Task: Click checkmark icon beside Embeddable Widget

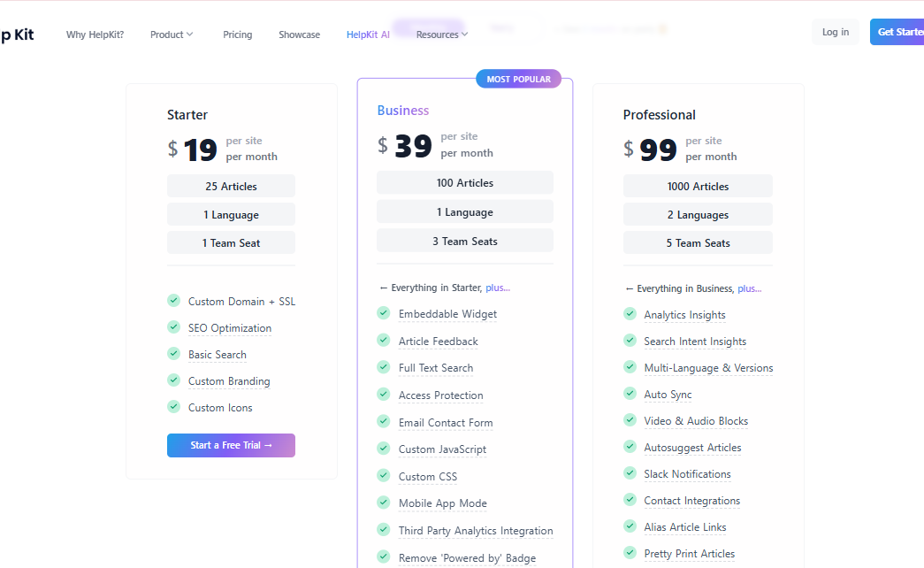Action: (x=384, y=312)
